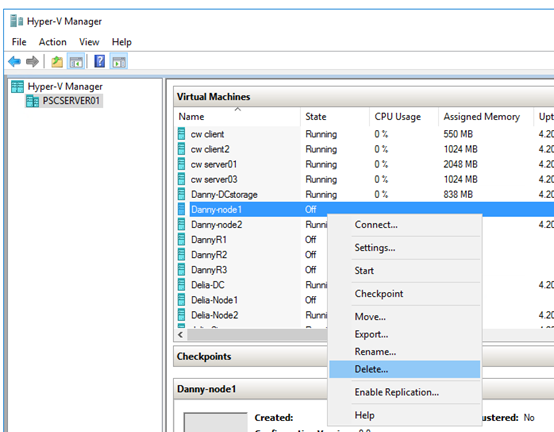The image size is (554, 432).
Task: Click the PSCSERVER01 server icon
Action: coord(33,101)
